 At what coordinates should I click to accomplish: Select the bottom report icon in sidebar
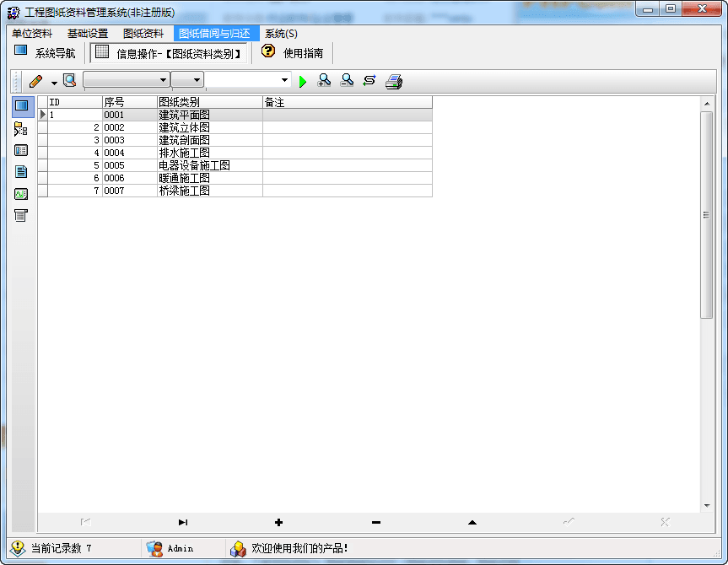(21, 215)
